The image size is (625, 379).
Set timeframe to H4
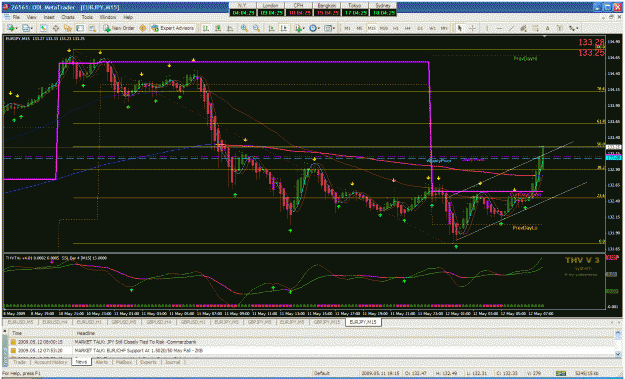point(408,28)
